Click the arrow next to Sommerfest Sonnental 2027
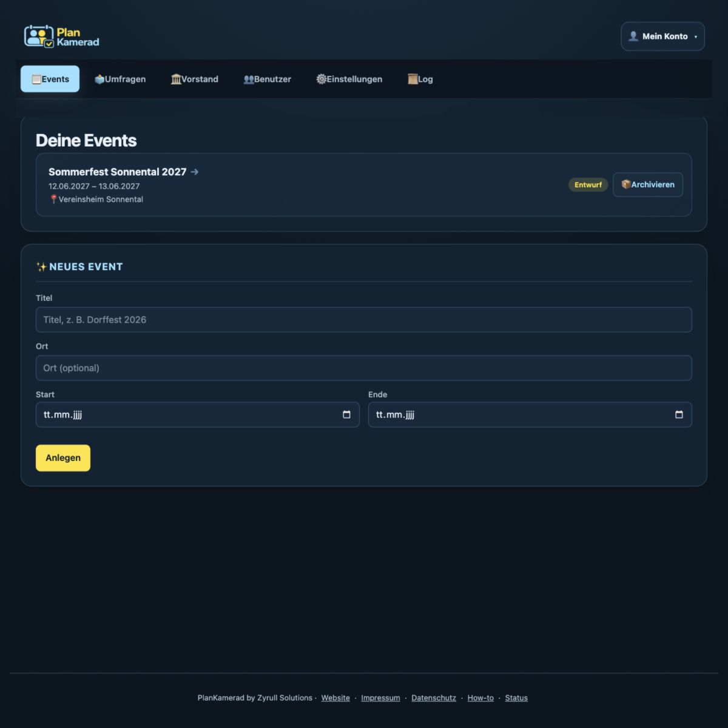728x728 pixels. coord(195,172)
